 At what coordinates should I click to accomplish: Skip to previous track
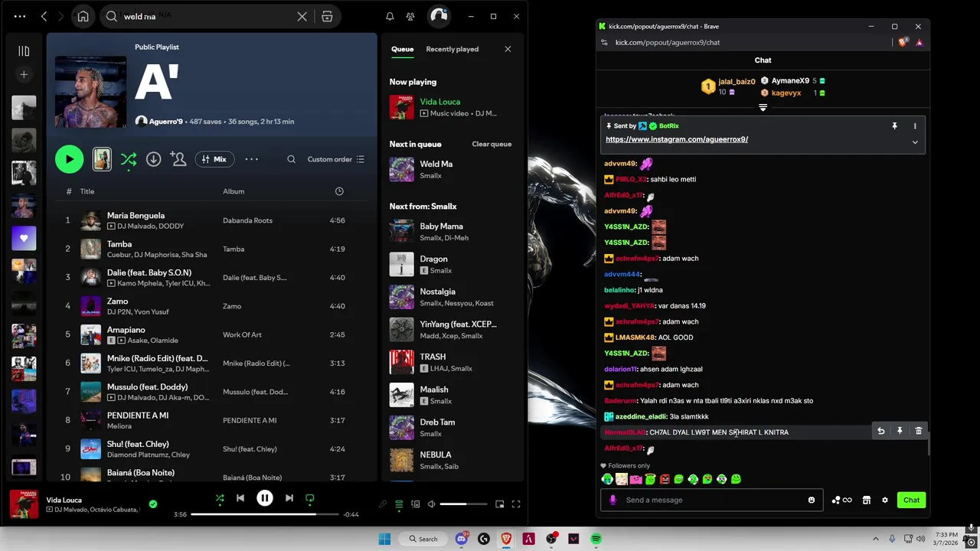click(x=240, y=498)
